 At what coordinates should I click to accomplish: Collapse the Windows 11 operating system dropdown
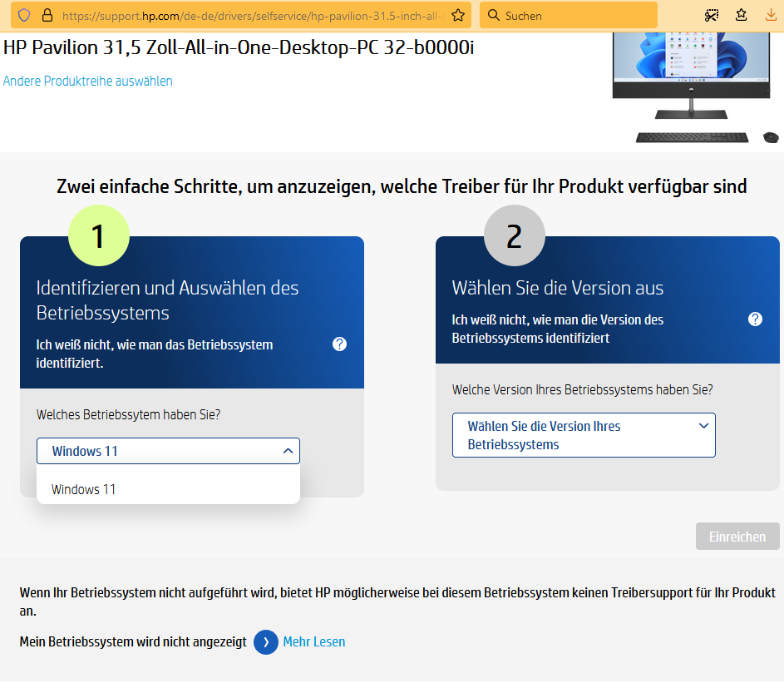tap(168, 451)
